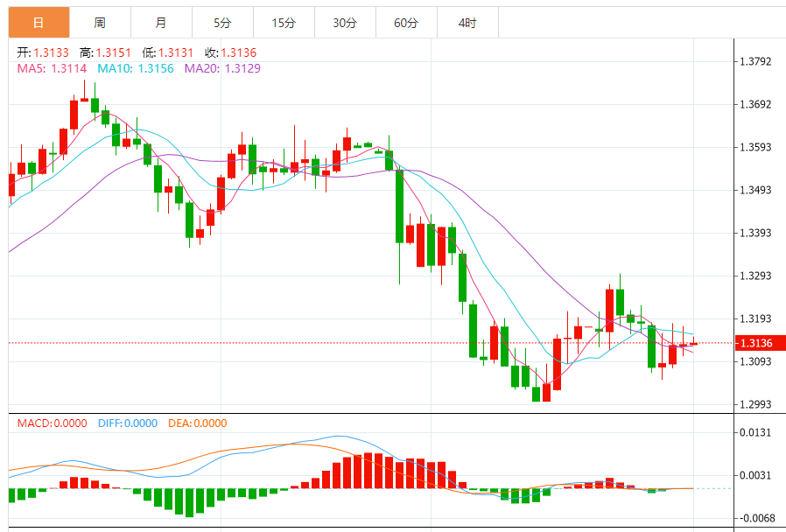The width and height of the screenshot is (786, 532).
Task: Click the high price 1.3151 value
Action: tap(113, 52)
